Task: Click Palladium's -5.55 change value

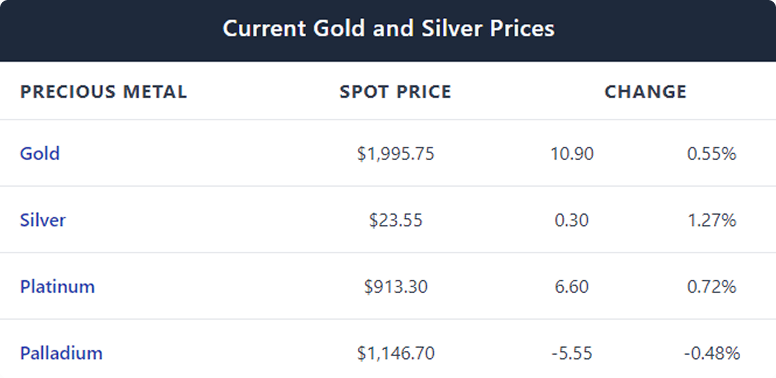Action: [x=572, y=353]
